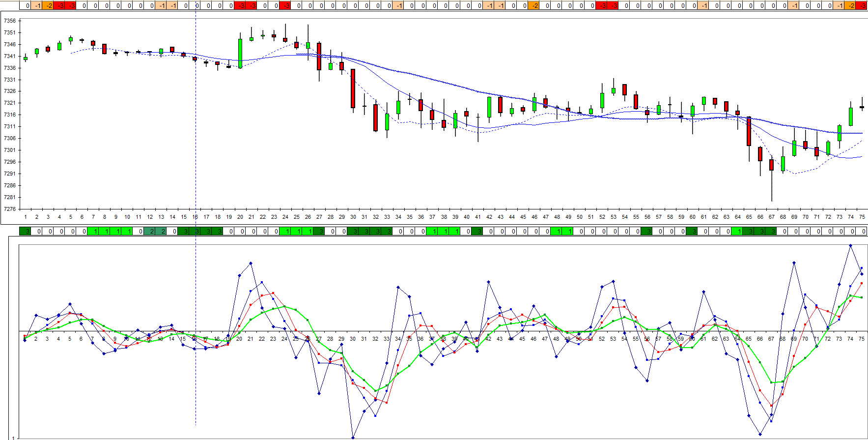
Task: Select the red candle at bar 65
Action: 749,131
